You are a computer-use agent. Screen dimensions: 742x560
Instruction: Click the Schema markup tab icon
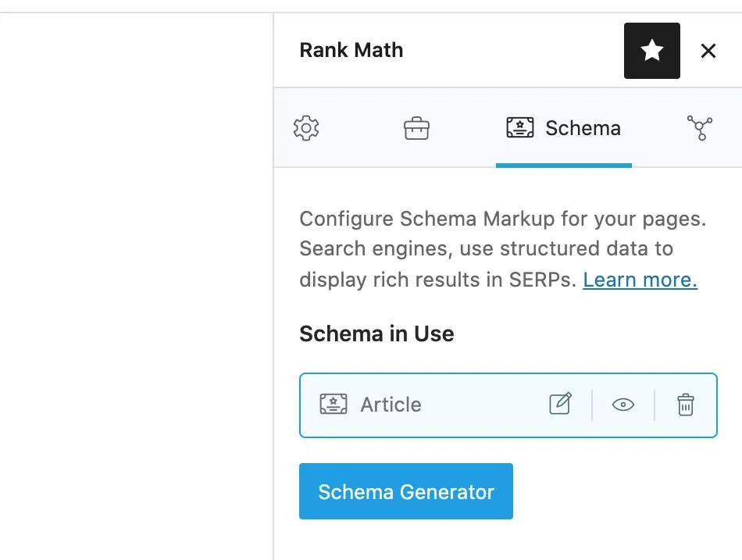(519, 127)
